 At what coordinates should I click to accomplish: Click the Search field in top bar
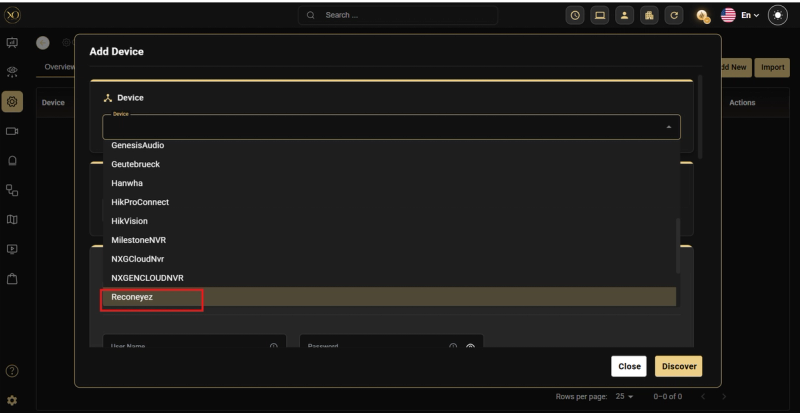398,15
